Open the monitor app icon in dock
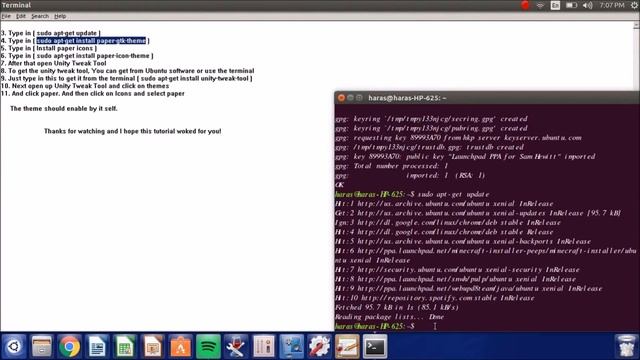 click(291, 347)
